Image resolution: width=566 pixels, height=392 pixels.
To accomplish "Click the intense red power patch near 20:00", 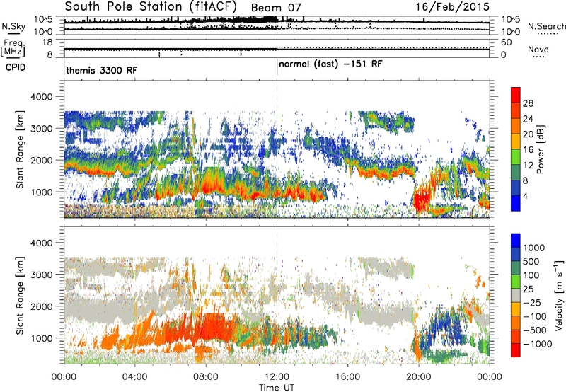I will pos(421,200).
